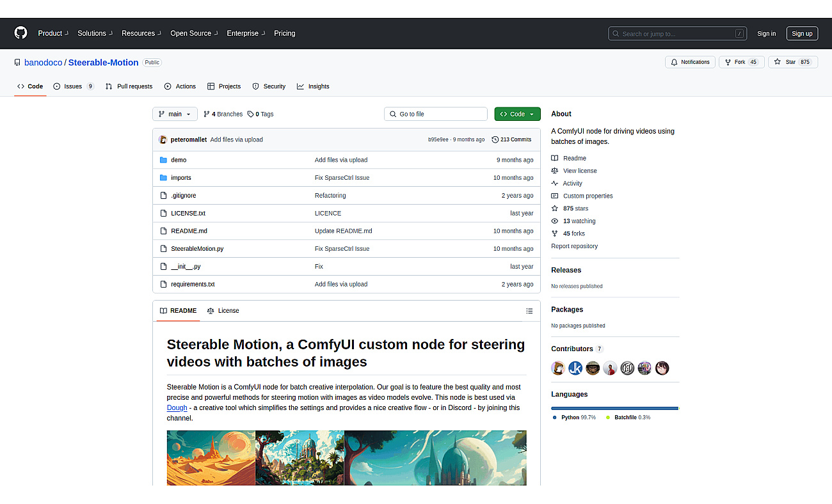Click the Notifications bell button
Screen dimensions: 832x504
[690, 62]
